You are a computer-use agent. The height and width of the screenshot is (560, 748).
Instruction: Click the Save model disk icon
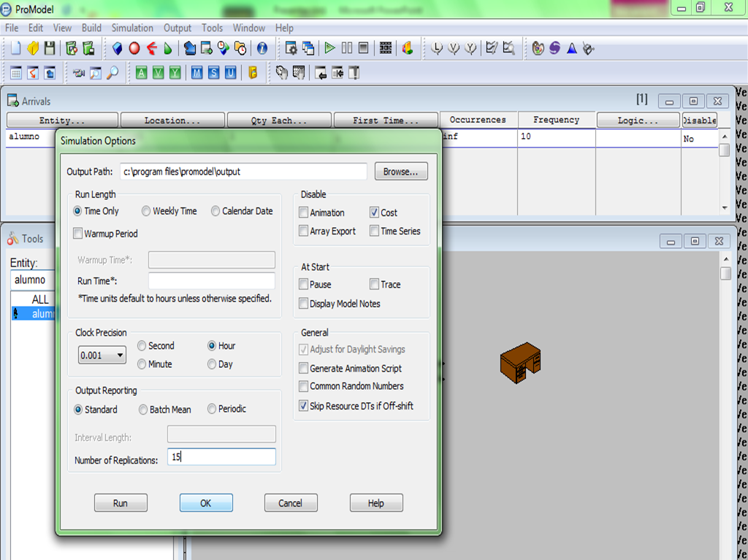pyautogui.click(x=50, y=48)
